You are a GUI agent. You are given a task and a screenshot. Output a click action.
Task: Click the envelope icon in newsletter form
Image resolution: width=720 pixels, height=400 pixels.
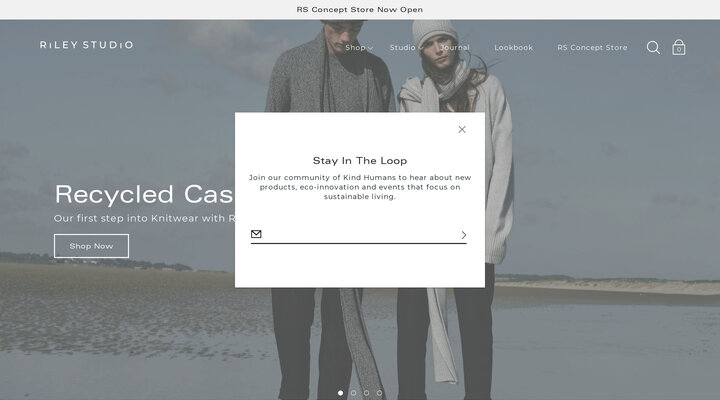click(x=256, y=234)
